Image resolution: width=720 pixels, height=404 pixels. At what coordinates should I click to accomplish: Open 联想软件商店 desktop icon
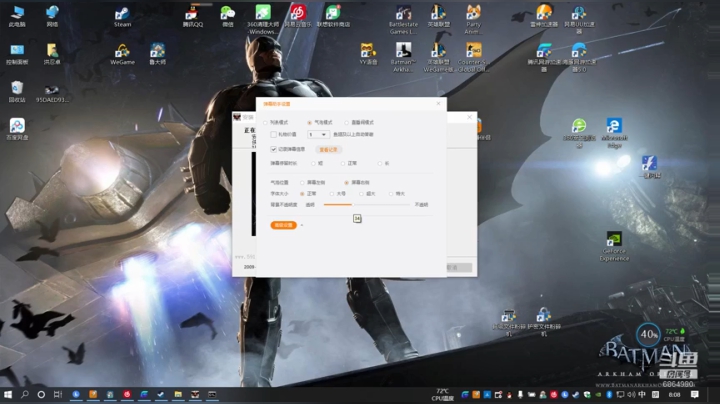point(333,17)
